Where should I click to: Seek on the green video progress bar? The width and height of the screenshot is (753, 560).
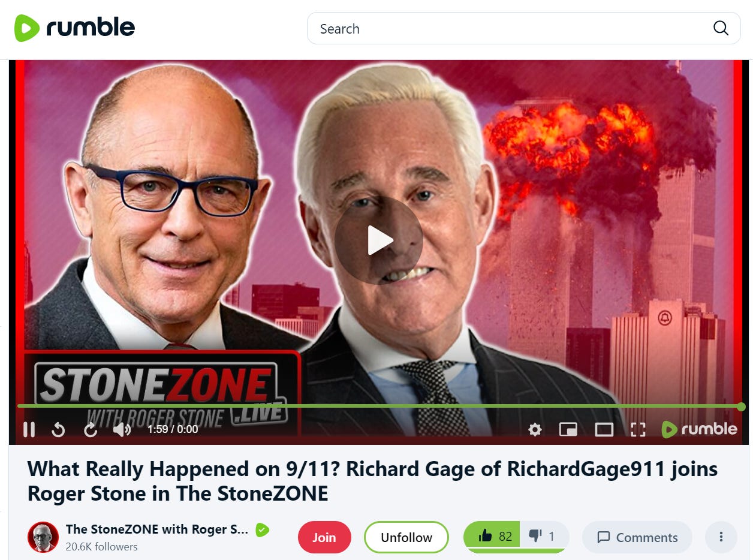tap(379, 407)
